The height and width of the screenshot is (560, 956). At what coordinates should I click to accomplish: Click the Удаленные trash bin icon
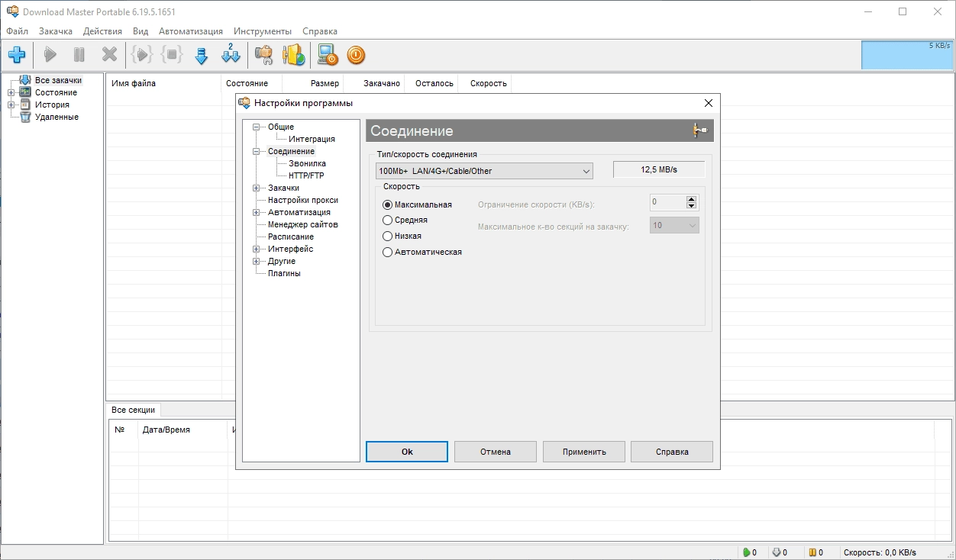point(25,117)
